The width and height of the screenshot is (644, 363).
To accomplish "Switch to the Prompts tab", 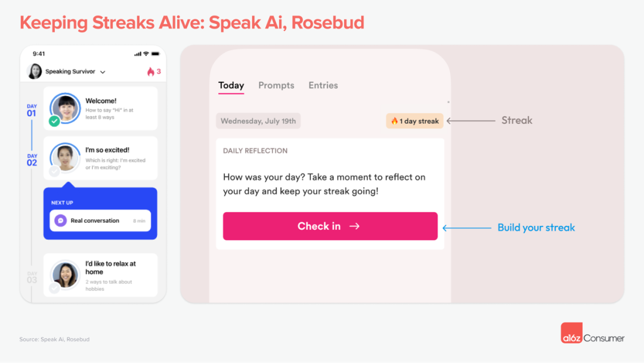I will tap(276, 85).
